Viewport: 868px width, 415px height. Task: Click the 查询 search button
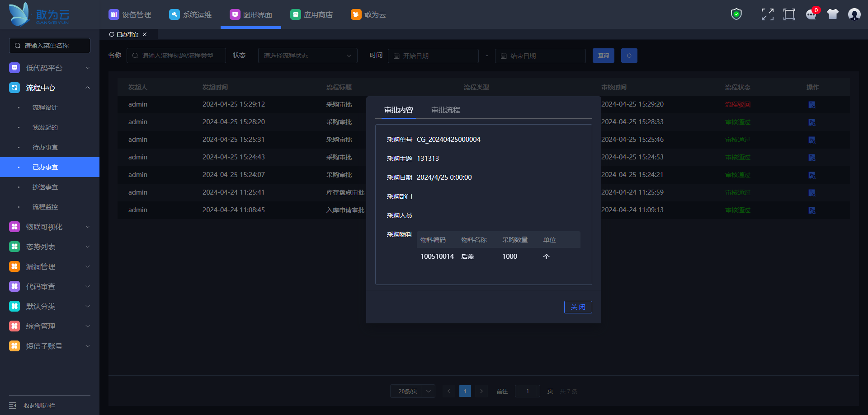[x=603, y=56]
